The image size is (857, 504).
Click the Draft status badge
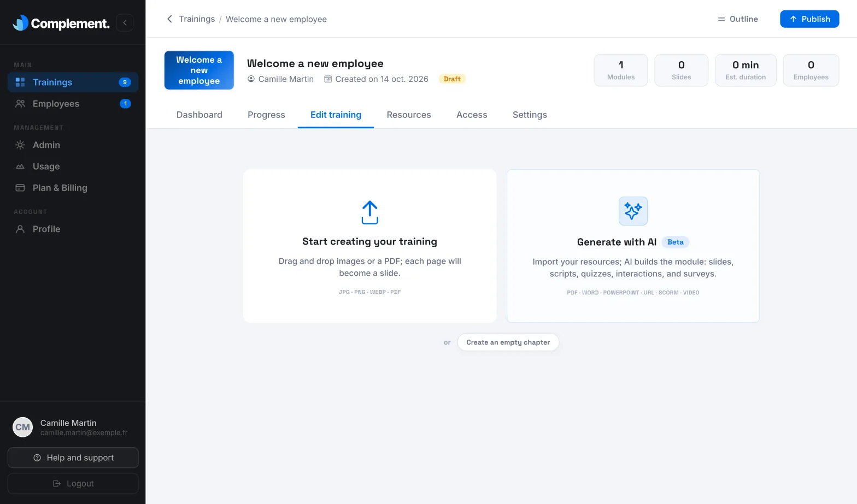tap(452, 79)
